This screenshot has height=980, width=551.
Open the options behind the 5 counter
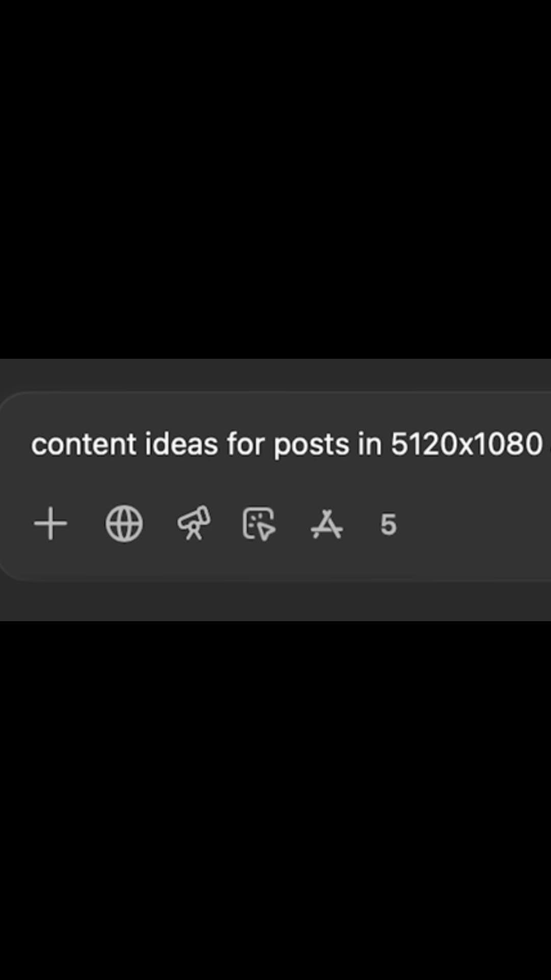388,525
